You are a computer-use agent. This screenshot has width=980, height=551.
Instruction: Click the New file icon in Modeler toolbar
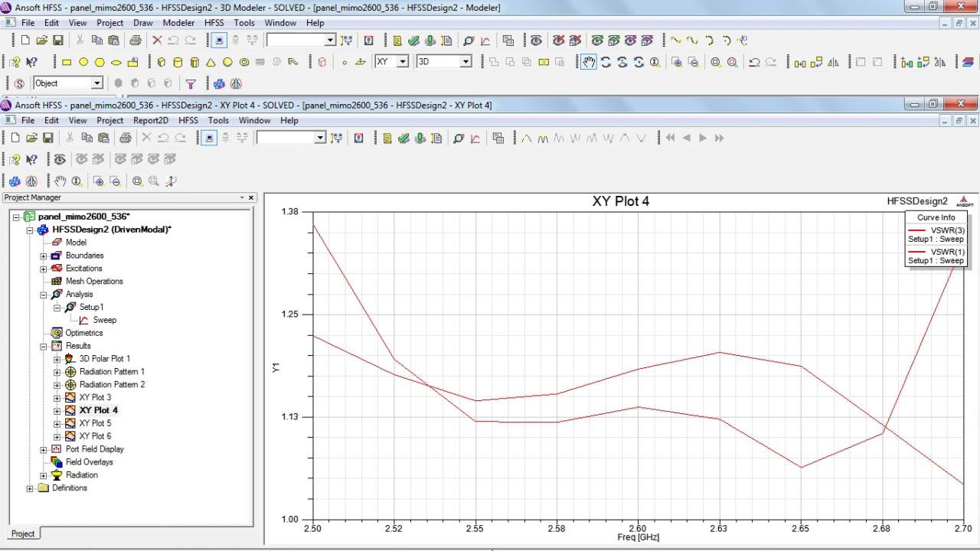[25, 40]
